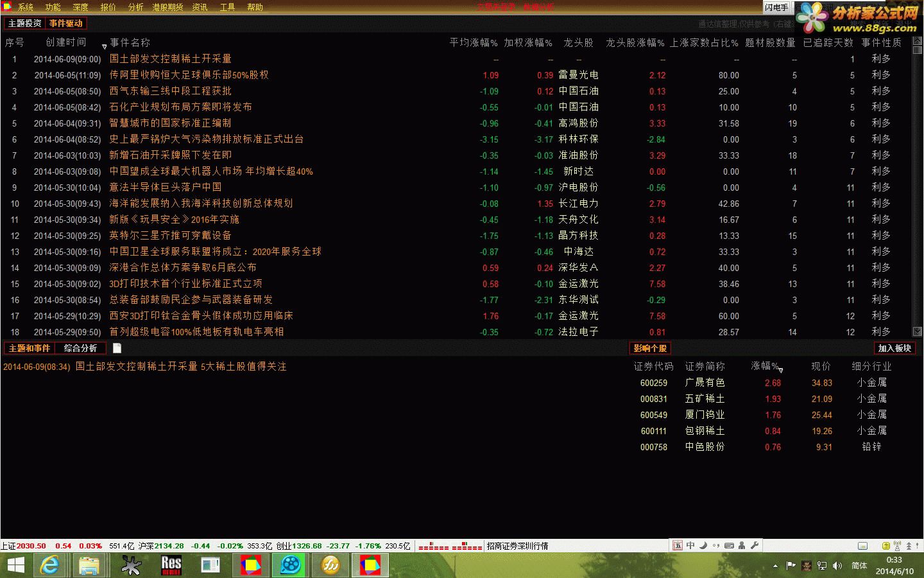The width and height of the screenshot is (924, 578).
Task: Open the IME wrench settings icon
Action: point(755,545)
